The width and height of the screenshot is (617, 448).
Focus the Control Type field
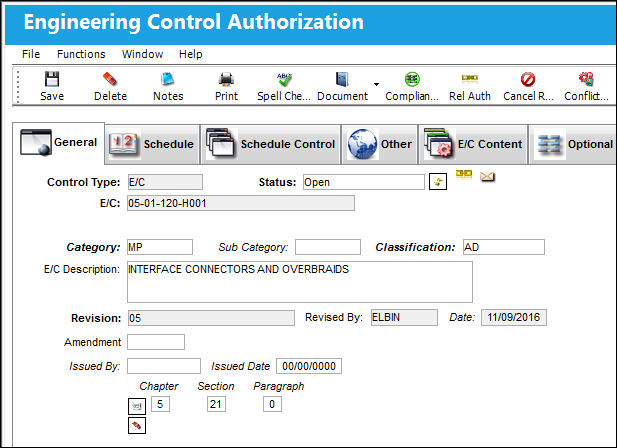click(165, 182)
